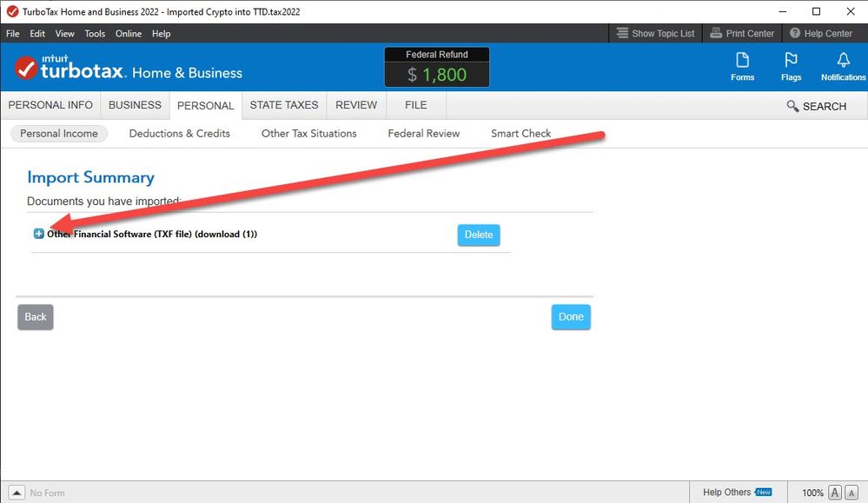
Task: Toggle Show Topic List
Action: [655, 34]
